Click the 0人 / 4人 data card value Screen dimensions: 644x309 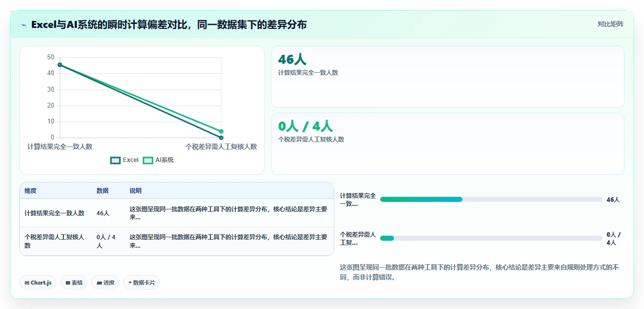pos(305,126)
